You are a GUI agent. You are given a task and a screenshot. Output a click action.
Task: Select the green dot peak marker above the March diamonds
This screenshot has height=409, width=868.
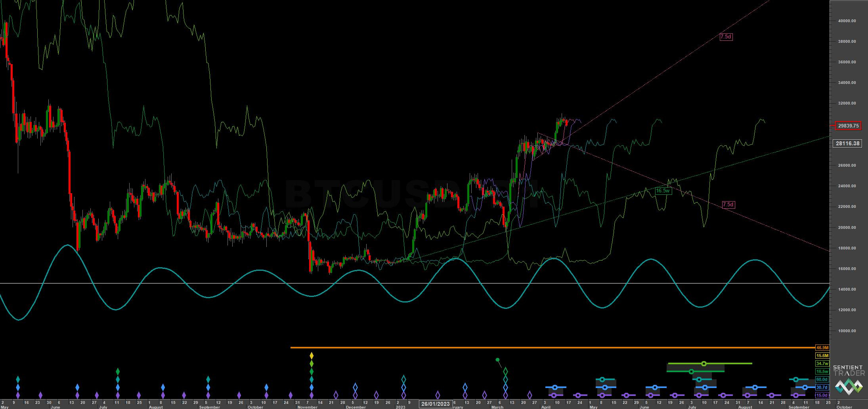[x=497, y=360]
